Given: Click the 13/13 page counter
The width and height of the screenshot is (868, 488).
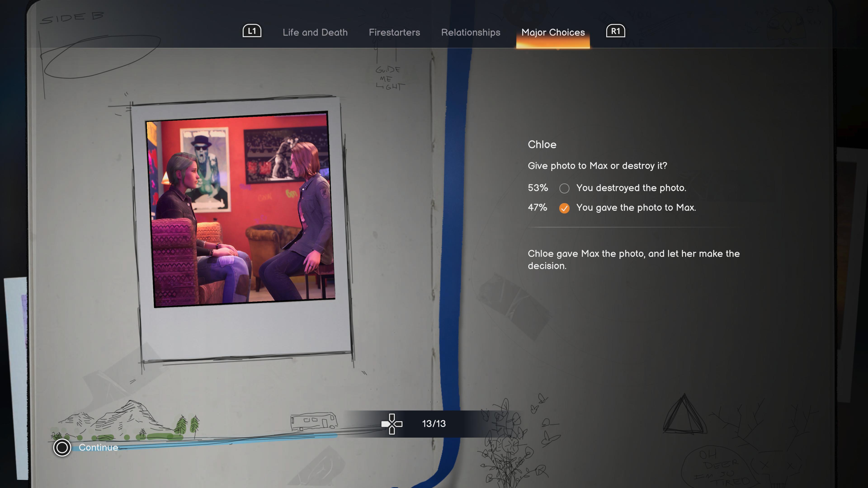Looking at the screenshot, I should pyautogui.click(x=434, y=424).
